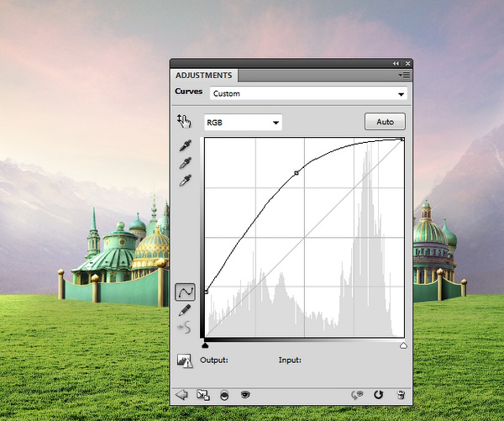Pick the gray point eyedropper
This screenshot has height=421, width=504.
(x=185, y=163)
